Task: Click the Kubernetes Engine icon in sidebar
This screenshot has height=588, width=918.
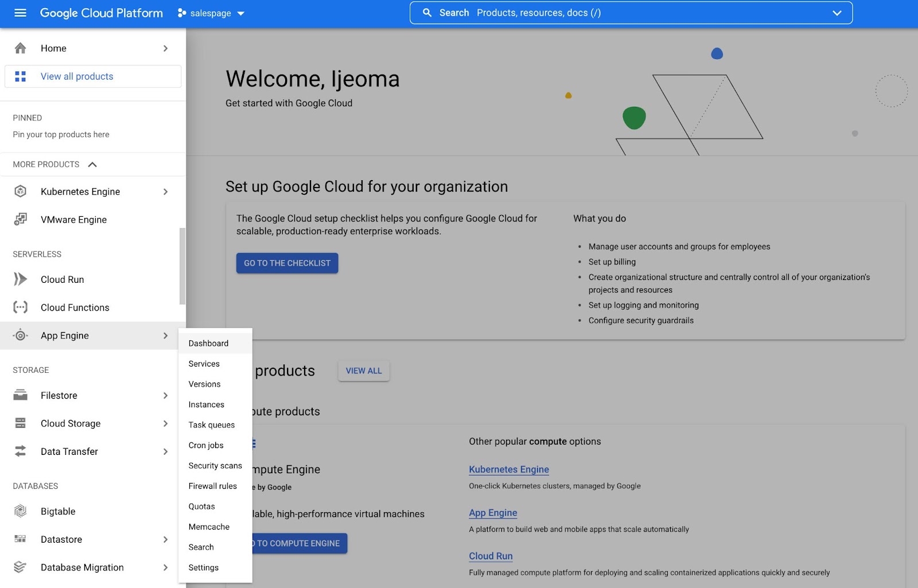Action: point(20,191)
